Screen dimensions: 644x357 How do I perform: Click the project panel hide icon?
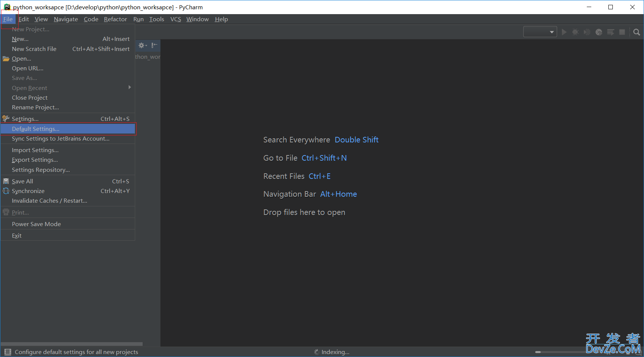(x=155, y=45)
